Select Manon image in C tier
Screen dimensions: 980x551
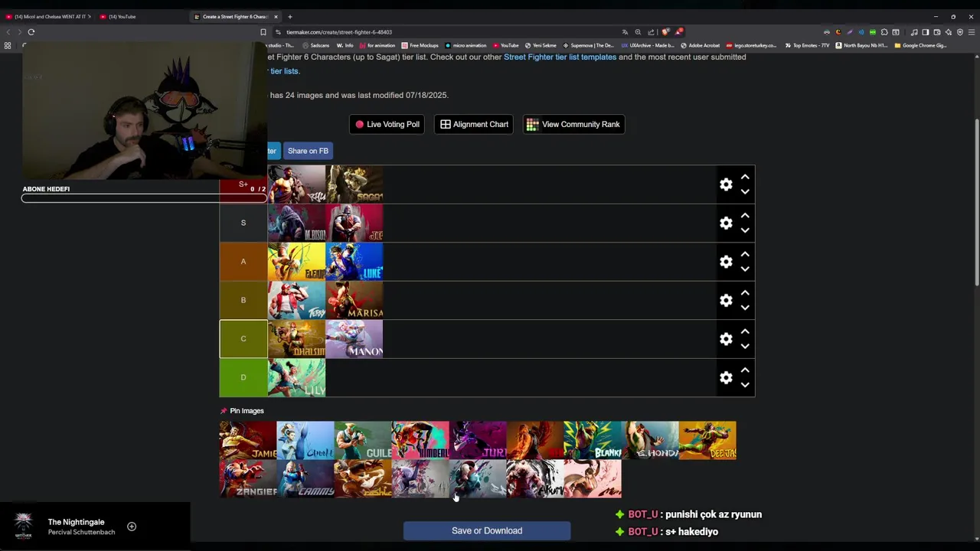354,339
